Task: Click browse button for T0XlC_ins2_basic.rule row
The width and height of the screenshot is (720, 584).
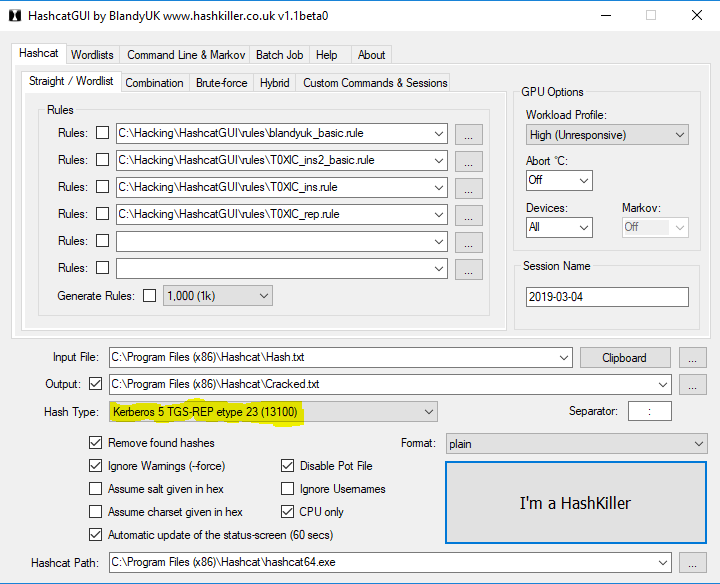Action: click(x=468, y=161)
